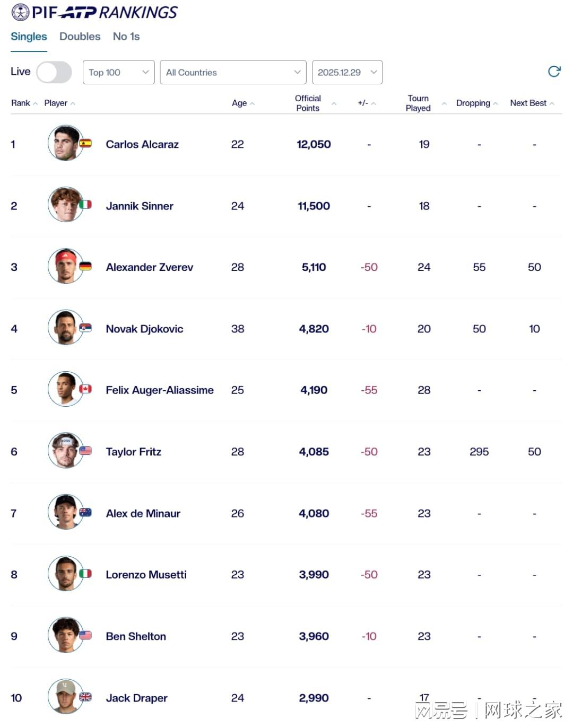Click the refresh rankings icon
Image resolution: width=573 pixels, height=728 pixels.
point(554,72)
